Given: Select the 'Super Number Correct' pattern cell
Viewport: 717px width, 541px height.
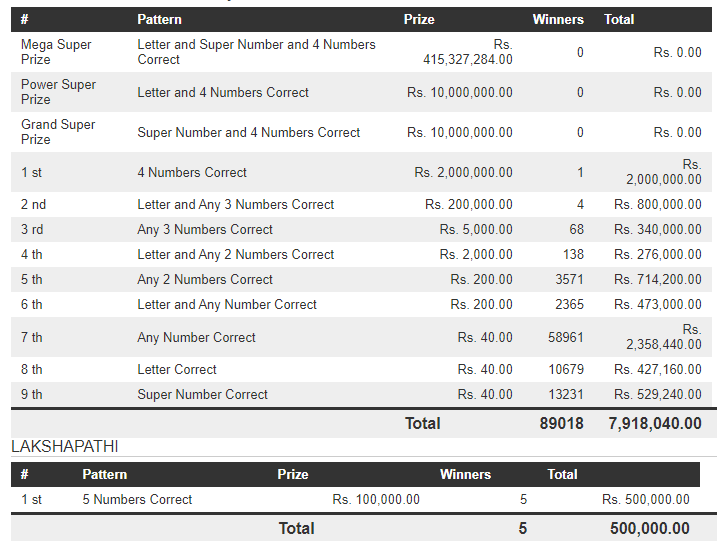Looking at the screenshot, I should point(203,394).
